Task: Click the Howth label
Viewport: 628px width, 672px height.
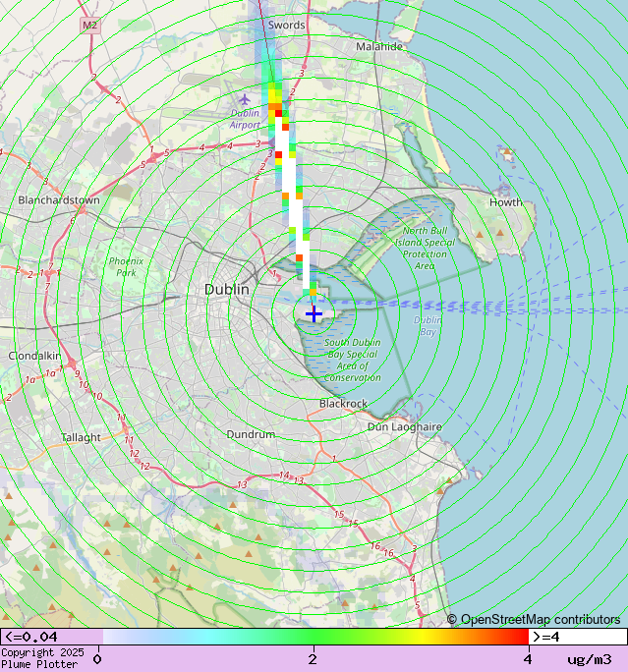Action: [506, 202]
